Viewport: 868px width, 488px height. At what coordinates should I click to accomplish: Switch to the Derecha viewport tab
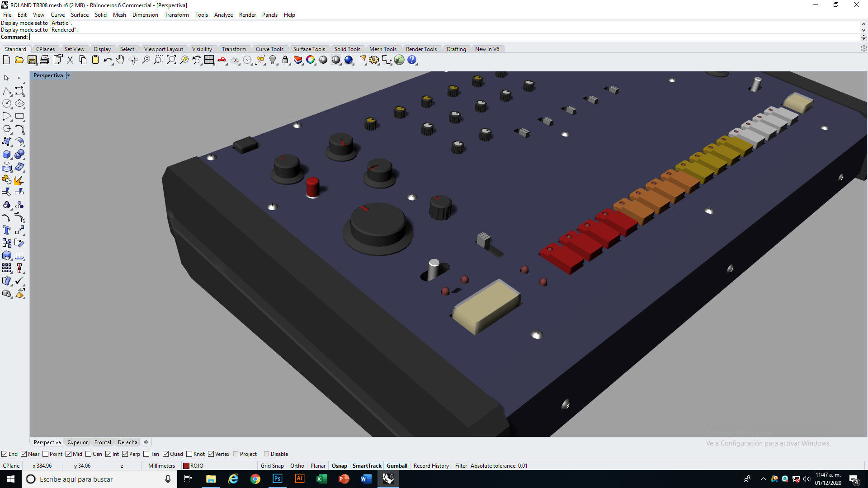(x=127, y=442)
